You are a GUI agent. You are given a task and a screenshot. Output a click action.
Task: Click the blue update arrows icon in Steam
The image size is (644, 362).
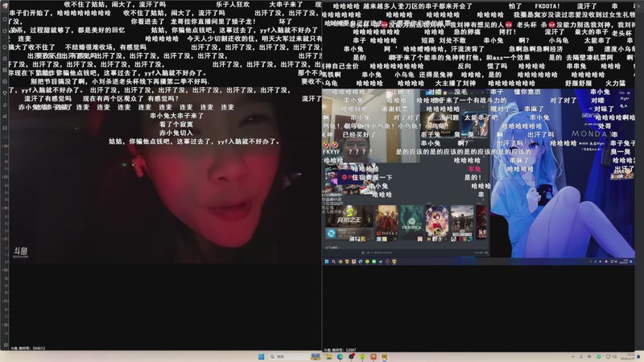point(331,233)
